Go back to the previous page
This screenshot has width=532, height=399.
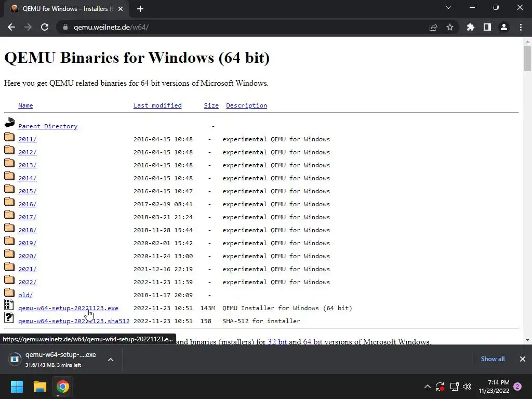tap(11, 27)
